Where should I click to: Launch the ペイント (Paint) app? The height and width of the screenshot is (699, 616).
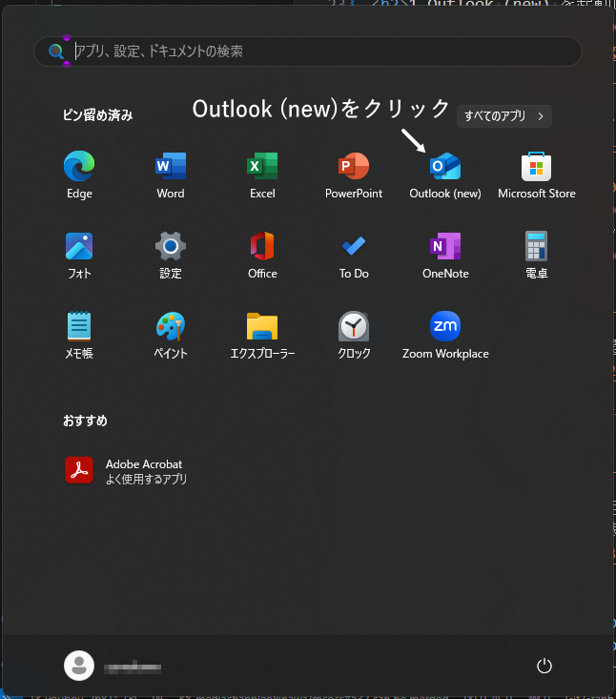coord(171,336)
